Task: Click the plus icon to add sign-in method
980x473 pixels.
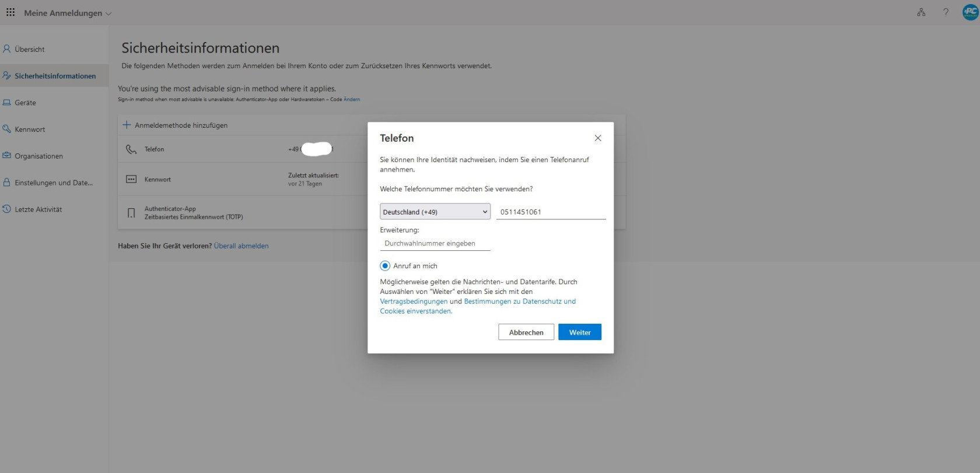Action: 127,125
